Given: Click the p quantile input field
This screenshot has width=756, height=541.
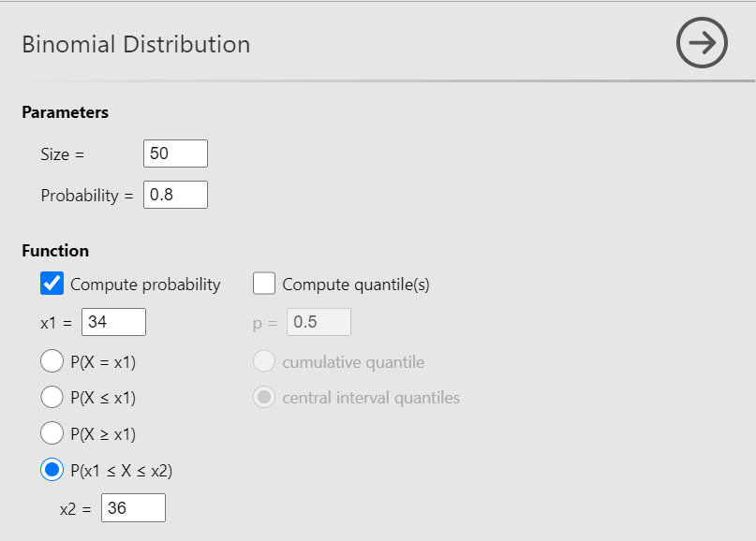Looking at the screenshot, I should pyautogui.click(x=318, y=322).
